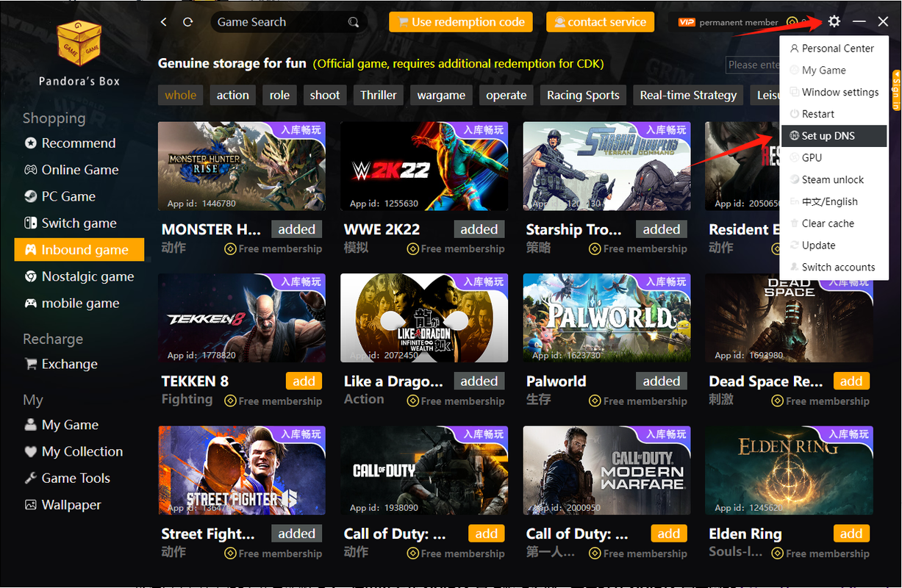
Task: Click the back arrow navigation icon
Action: pyautogui.click(x=163, y=22)
